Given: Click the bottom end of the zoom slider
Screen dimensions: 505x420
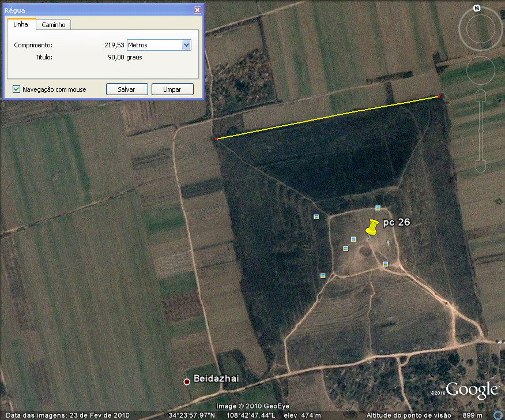Looking at the screenshot, I should pyautogui.click(x=480, y=168).
